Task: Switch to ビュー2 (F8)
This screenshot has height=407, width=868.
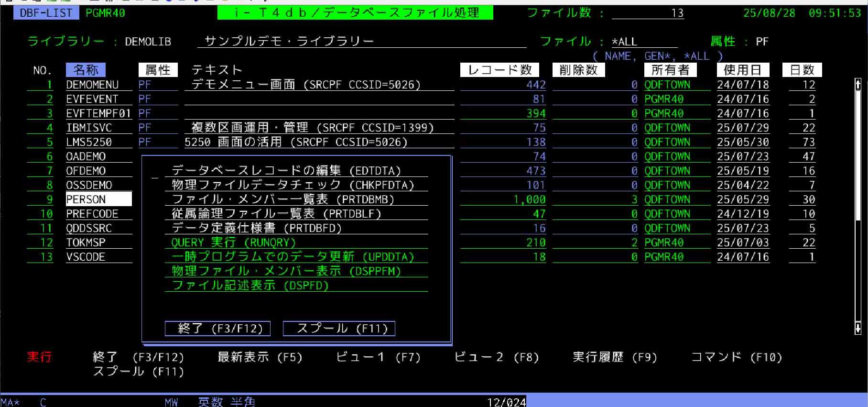Action: click(496, 357)
